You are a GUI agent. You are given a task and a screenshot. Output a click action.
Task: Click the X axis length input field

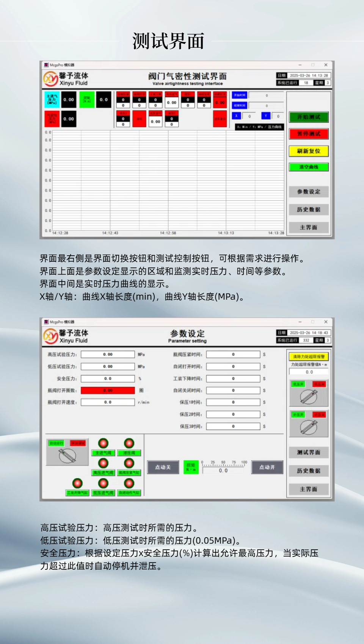click(249, 116)
